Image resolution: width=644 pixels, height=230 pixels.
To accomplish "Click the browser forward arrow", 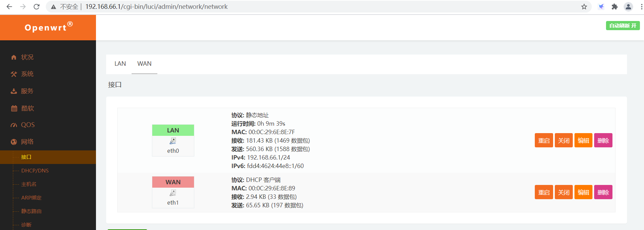I will tap(23, 6).
